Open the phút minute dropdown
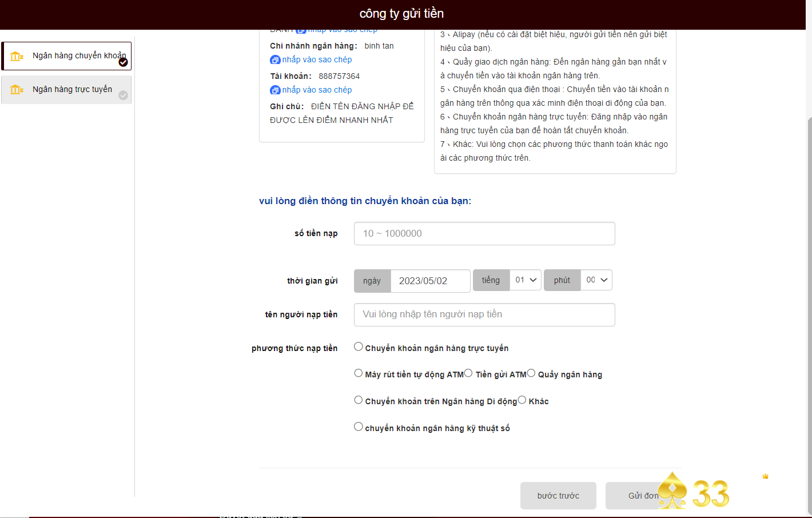Image resolution: width=812 pixels, height=518 pixels. point(596,280)
